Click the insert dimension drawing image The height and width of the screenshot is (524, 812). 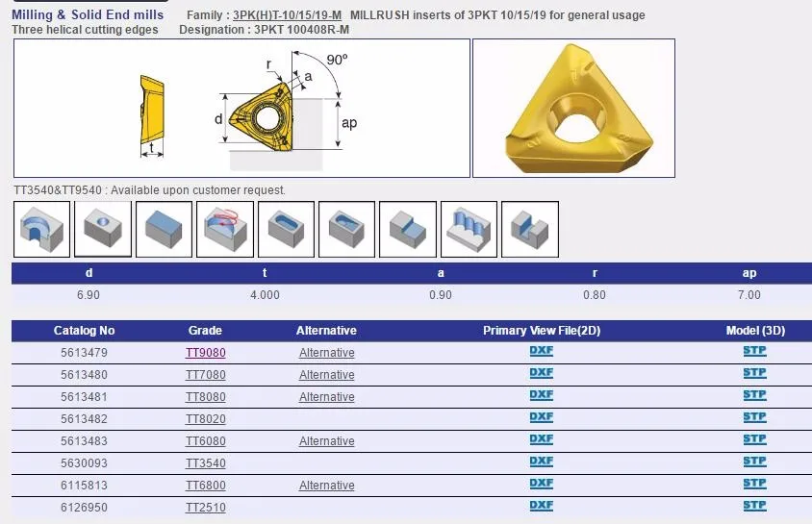pyautogui.click(x=241, y=108)
